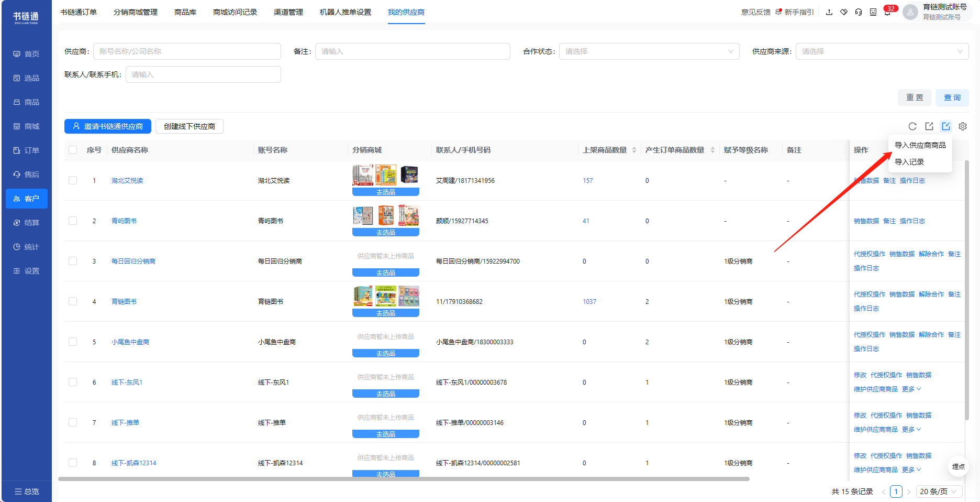The image size is (980, 502).
Task: Go to 首页 in the sidebar
Action: [x=27, y=54]
